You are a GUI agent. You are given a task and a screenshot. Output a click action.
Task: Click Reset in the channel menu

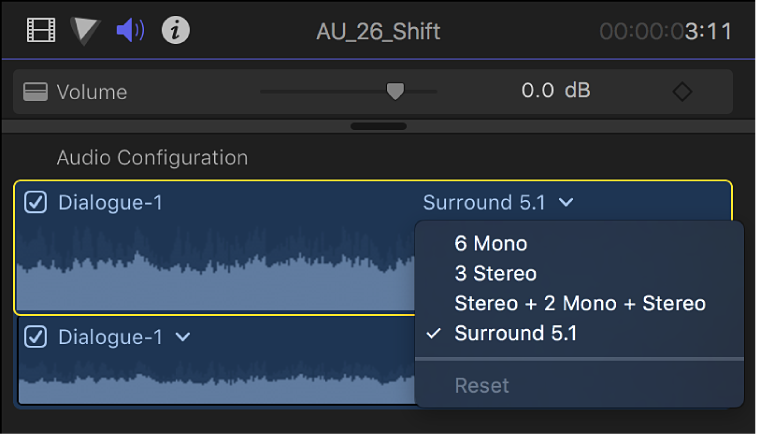click(x=481, y=385)
